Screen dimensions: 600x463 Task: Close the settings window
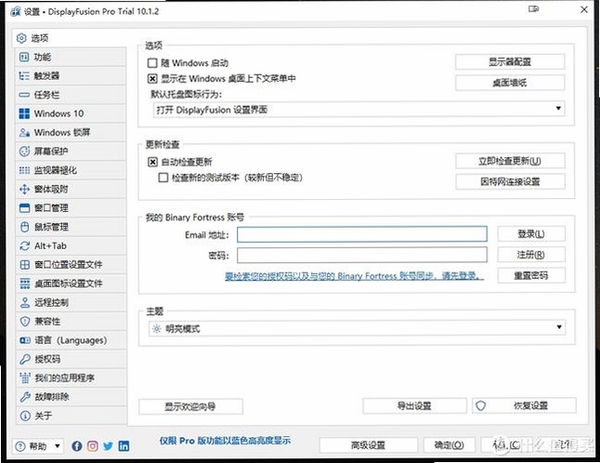click(x=584, y=10)
